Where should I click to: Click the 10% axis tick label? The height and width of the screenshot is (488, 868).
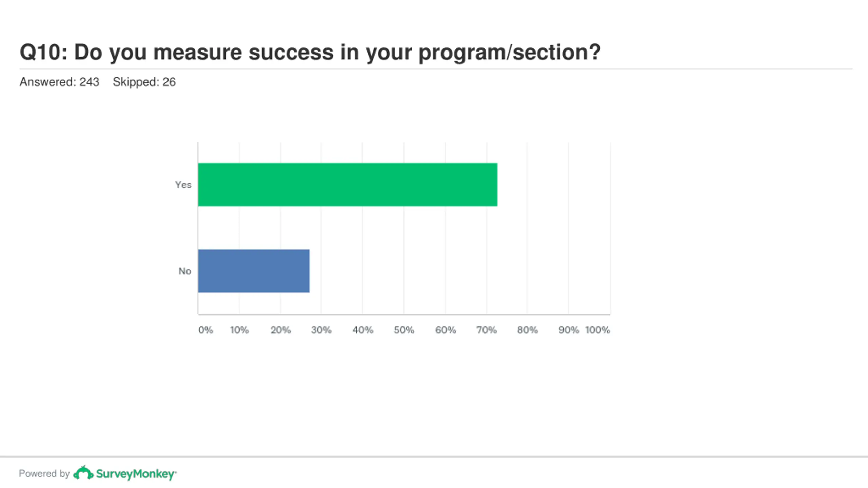(239, 330)
